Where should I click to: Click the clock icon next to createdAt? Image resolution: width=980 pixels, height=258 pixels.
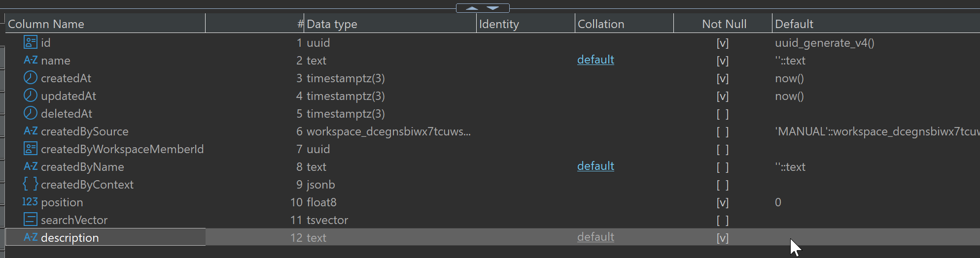coord(30,78)
